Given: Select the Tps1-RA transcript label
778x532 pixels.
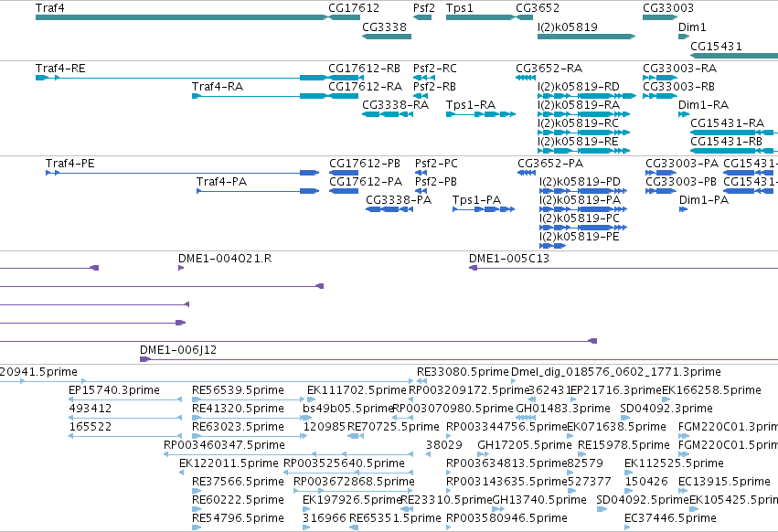Looking at the screenshot, I should 471,105.
